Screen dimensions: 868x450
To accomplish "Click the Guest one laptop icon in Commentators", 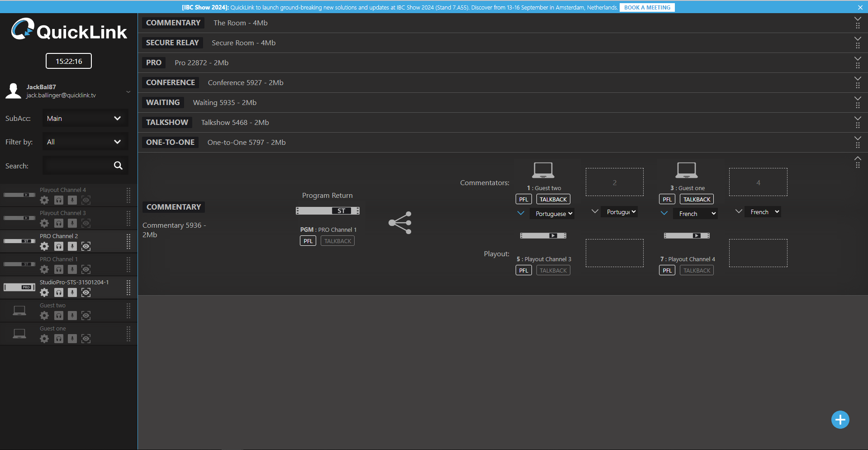I will pyautogui.click(x=687, y=170).
